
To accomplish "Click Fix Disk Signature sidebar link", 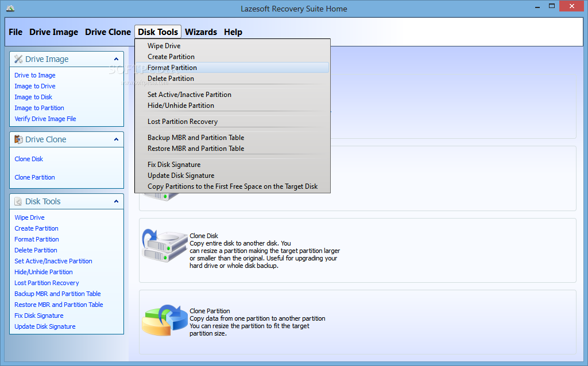I will [39, 316].
